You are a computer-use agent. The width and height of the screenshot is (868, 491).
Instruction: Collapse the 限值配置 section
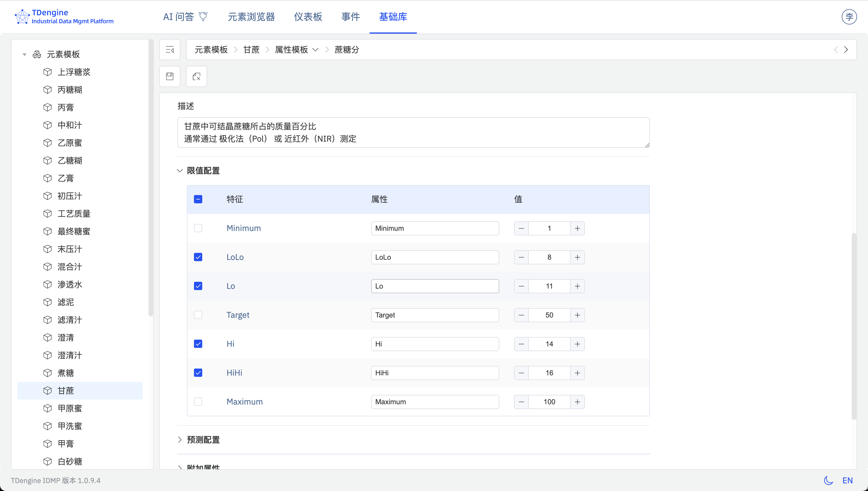pos(180,171)
